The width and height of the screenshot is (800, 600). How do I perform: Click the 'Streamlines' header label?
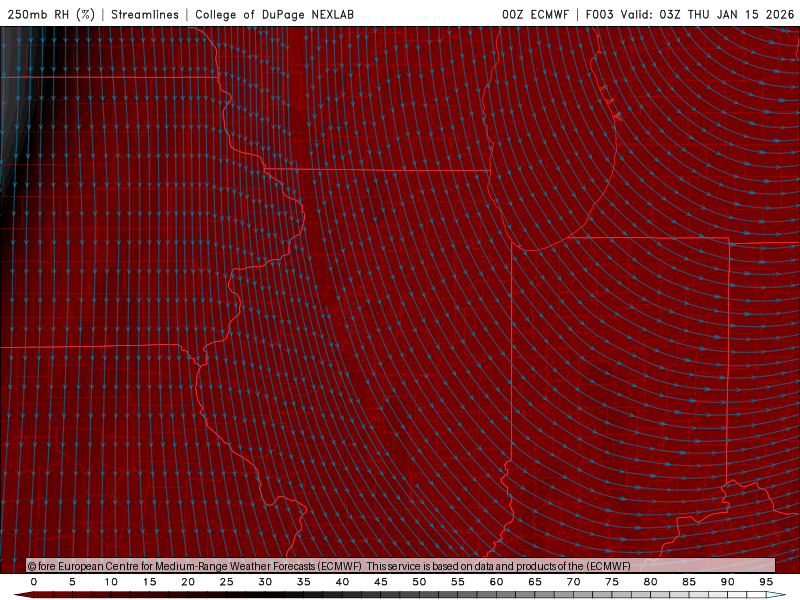click(x=145, y=14)
